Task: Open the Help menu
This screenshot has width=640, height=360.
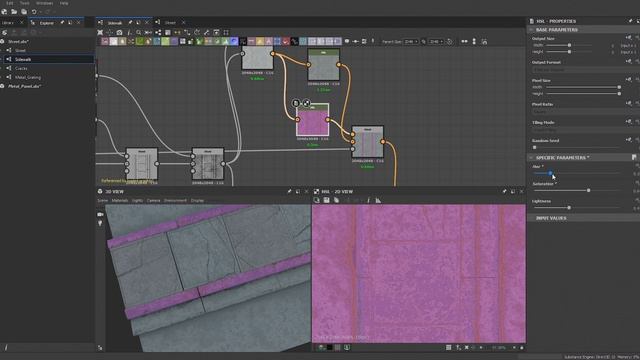Action: click(64, 3)
